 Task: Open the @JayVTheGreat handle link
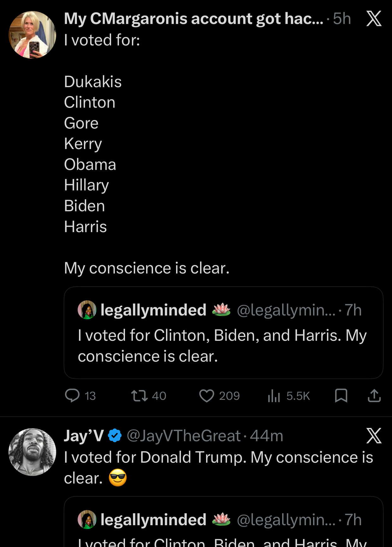pyautogui.click(x=184, y=436)
